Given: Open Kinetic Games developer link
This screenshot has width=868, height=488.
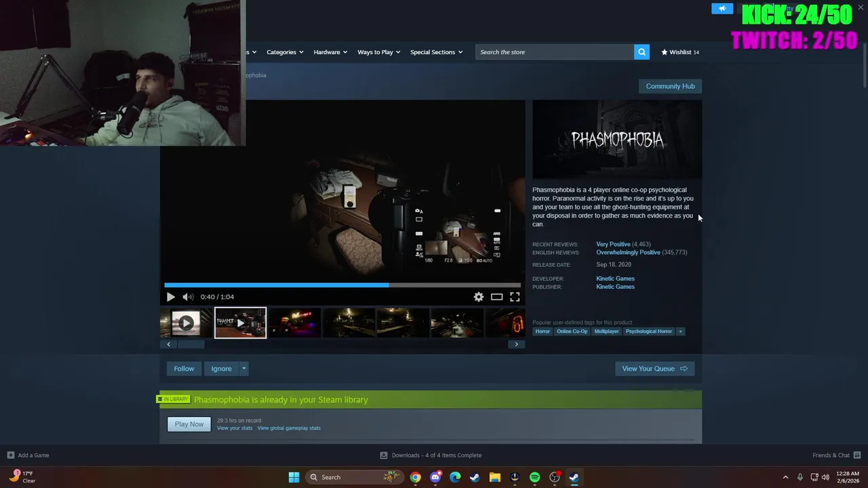Looking at the screenshot, I should pyautogui.click(x=615, y=279).
